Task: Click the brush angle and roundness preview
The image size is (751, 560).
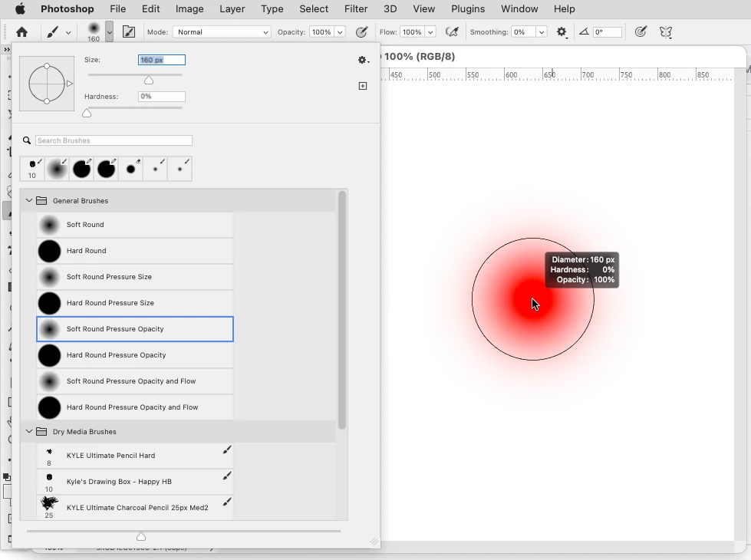Action: 47,84
